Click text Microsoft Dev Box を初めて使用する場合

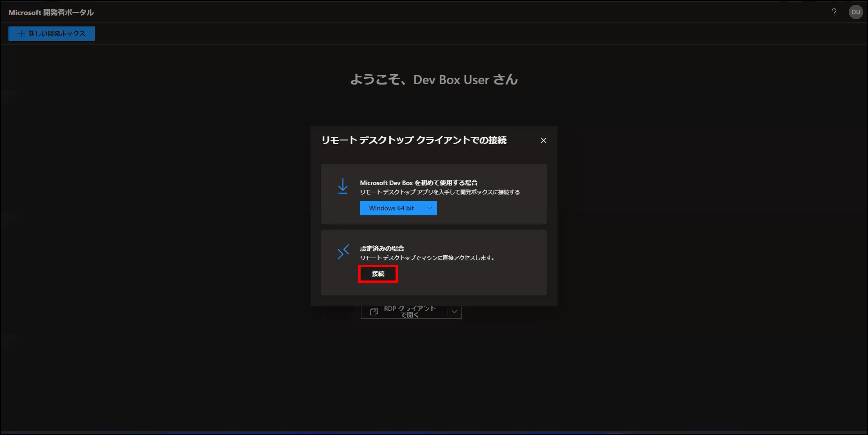(x=419, y=183)
